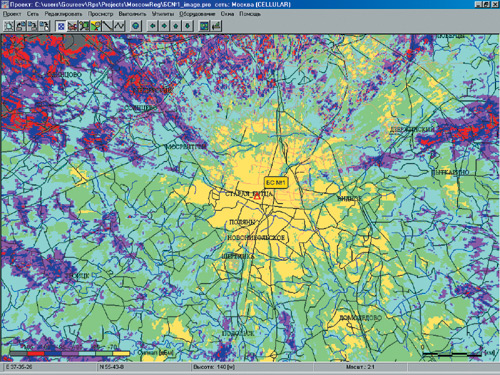Open the Проект menu
Image resolution: width=500 pixels, height=375 pixels.
(12, 14)
